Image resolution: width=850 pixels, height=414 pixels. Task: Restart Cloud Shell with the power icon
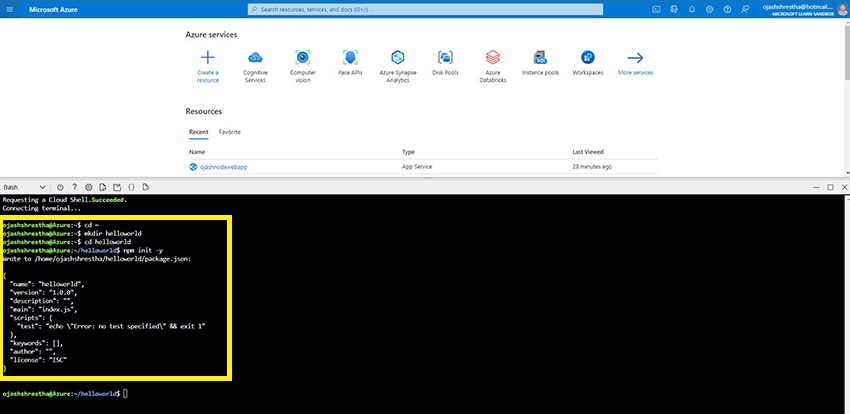(60, 187)
